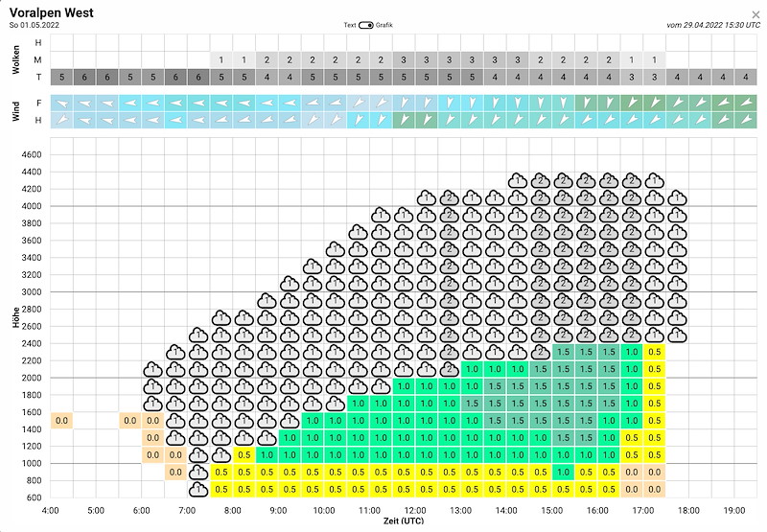Image resolution: width=767 pixels, height=532 pixels.
Task: Click the yellow 0.5 cell in the 2200–2400 height row
Action: point(655,352)
